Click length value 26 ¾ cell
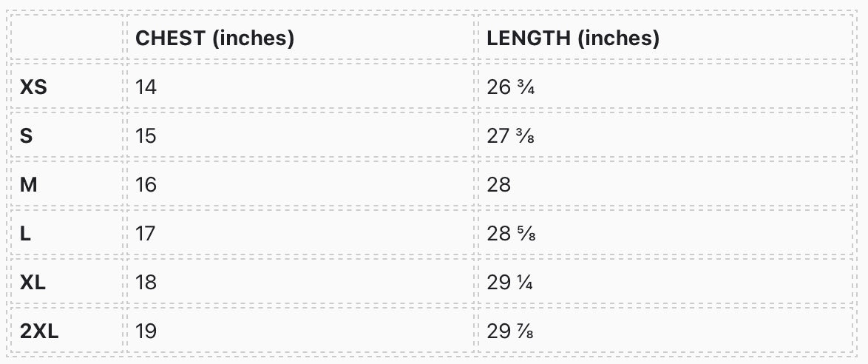Screen dimensions: 868x364 [511, 87]
